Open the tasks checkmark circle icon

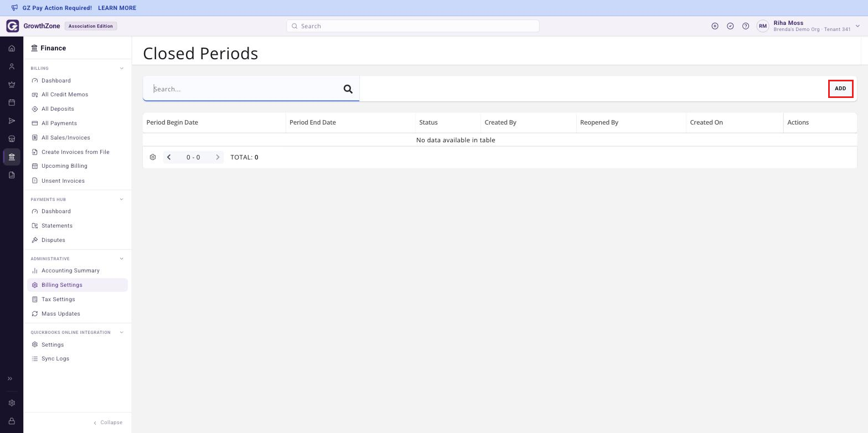(x=730, y=26)
